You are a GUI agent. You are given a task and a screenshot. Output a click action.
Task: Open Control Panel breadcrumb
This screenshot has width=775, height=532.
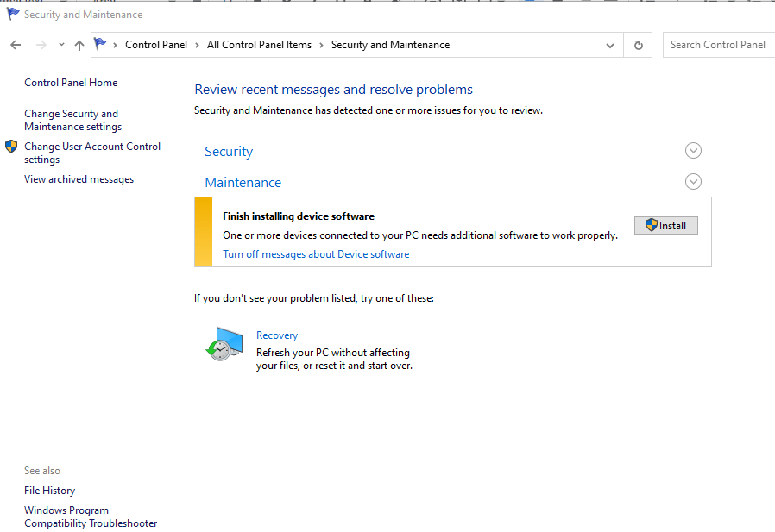click(x=156, y=45)
